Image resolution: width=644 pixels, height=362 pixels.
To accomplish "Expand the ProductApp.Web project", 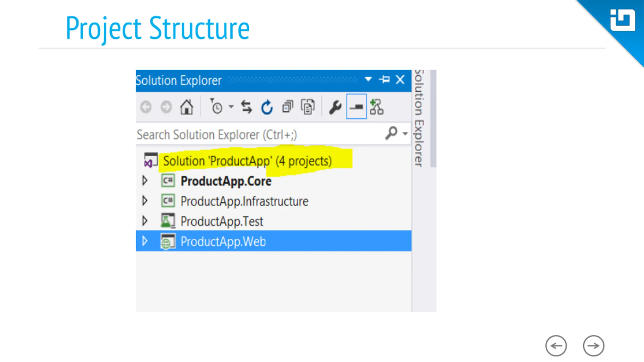I will [145, 241].
